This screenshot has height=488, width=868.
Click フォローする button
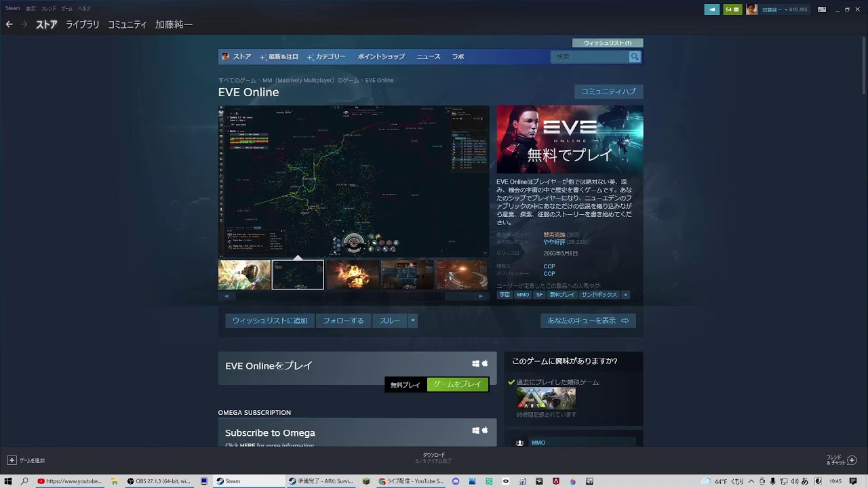pyautogui.click(x=343, y=321)
